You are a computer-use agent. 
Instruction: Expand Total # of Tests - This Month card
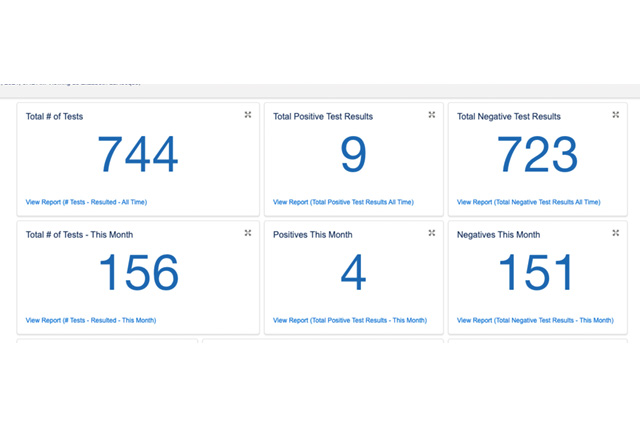248,233
